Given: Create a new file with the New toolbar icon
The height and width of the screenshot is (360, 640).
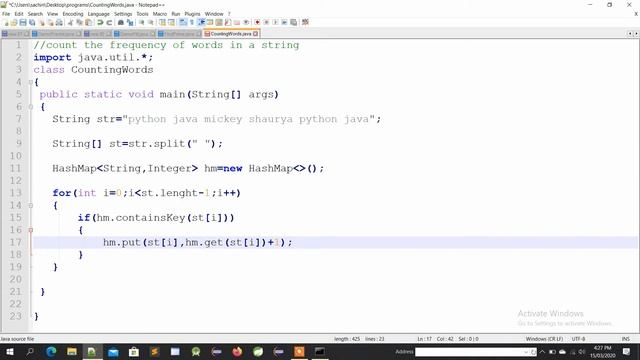Looking at the screenshot, I should point(6,22).
